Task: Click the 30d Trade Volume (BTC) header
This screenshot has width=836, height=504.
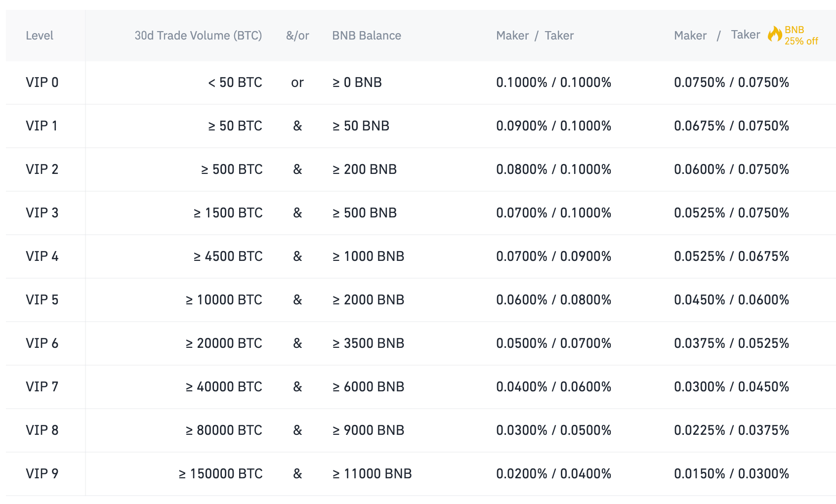Action: (198, 36)
